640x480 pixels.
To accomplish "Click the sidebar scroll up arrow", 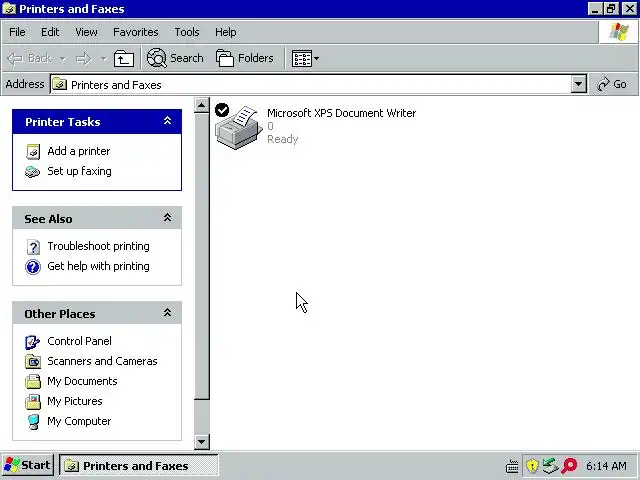I will coord(201,105).
